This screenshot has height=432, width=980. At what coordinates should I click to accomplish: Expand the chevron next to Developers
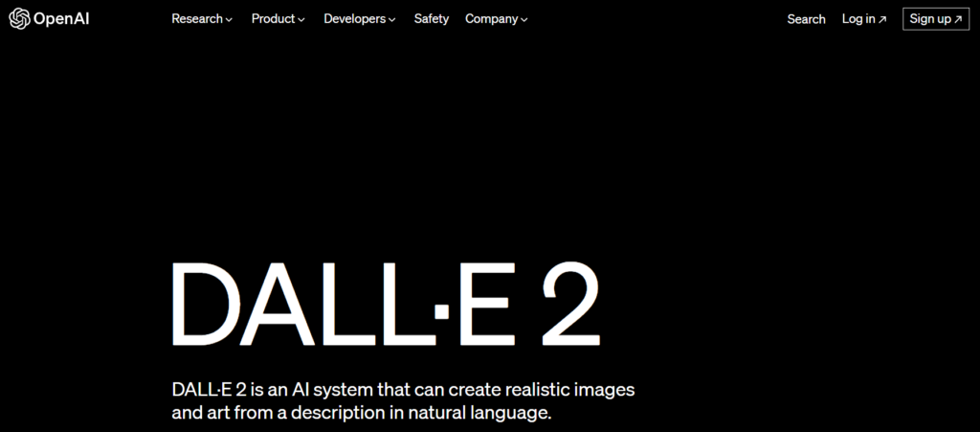392,20
